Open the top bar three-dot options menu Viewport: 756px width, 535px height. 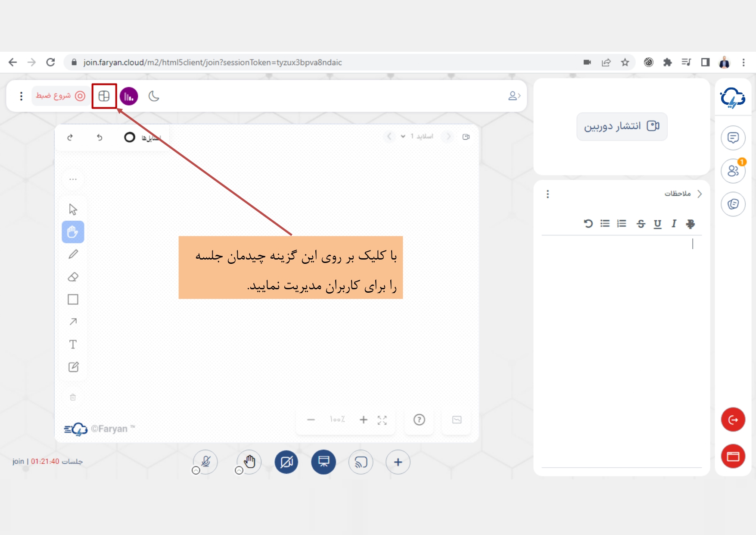pyautogui.click(x=21, y=96)
